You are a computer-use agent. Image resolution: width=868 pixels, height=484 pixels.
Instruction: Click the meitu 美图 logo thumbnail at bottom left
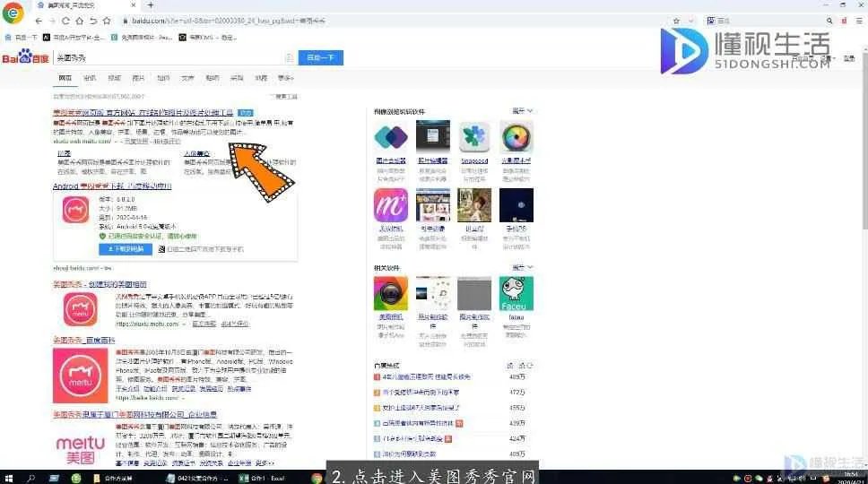click(81, 450)
